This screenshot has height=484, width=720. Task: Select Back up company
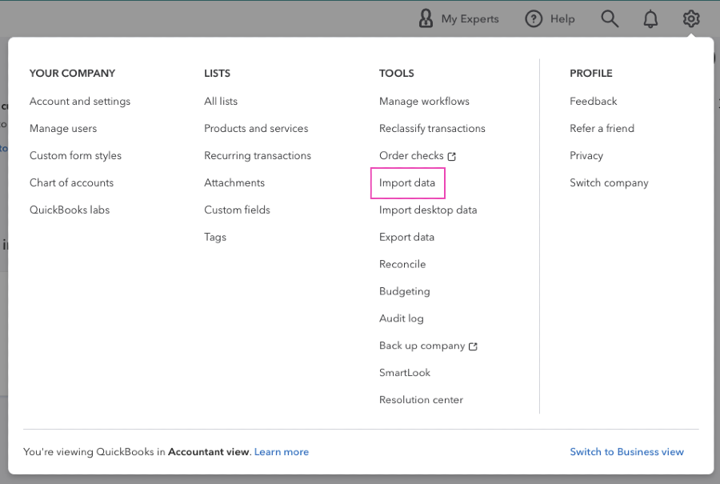(x=422, y=346)
